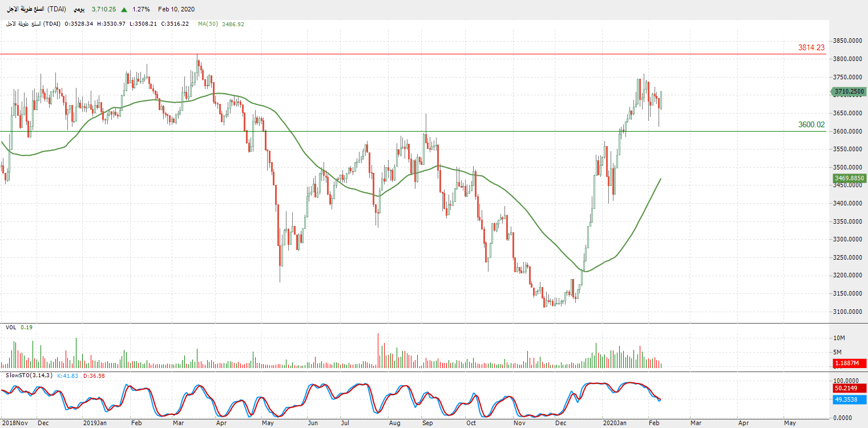Click the SlowSTO(3,14,3) indicator label
Viewport: 868px width, 428px height.
pos(29,375)
